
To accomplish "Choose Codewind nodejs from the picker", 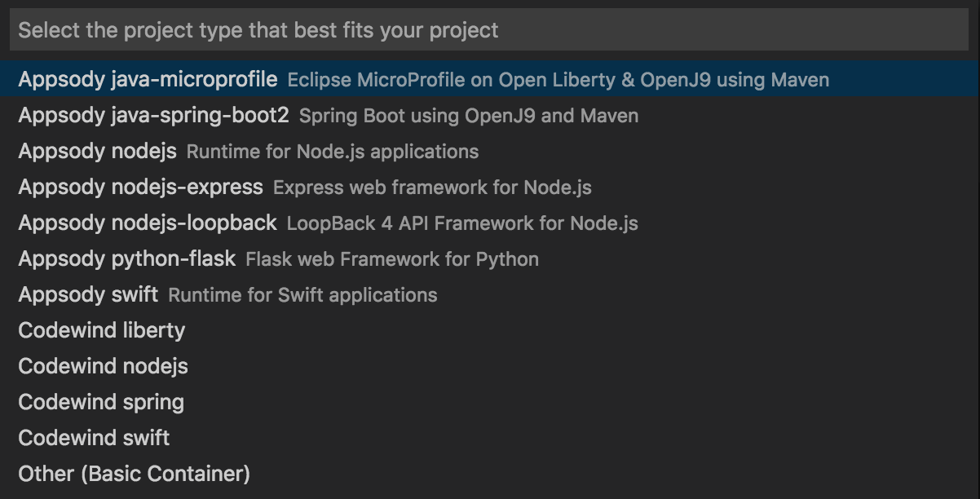I will (x=101, y=366).
